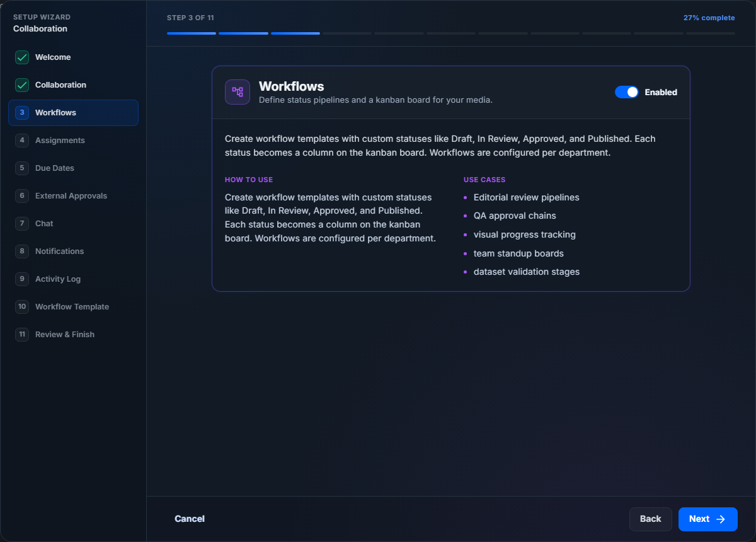This screenshot has width=756, height=542.
Task: Click the 'STEP 3 OF 11' label
Action: (191, 18)
